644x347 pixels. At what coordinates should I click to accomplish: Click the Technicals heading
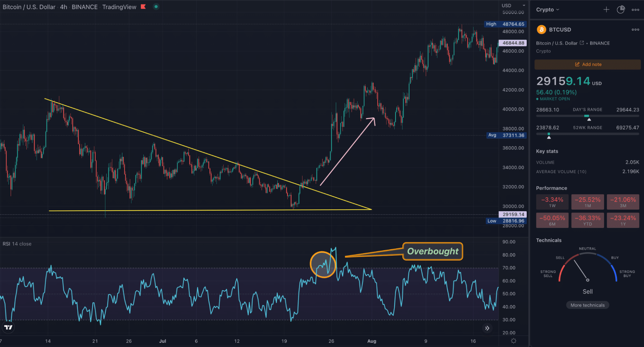point(549,240)
